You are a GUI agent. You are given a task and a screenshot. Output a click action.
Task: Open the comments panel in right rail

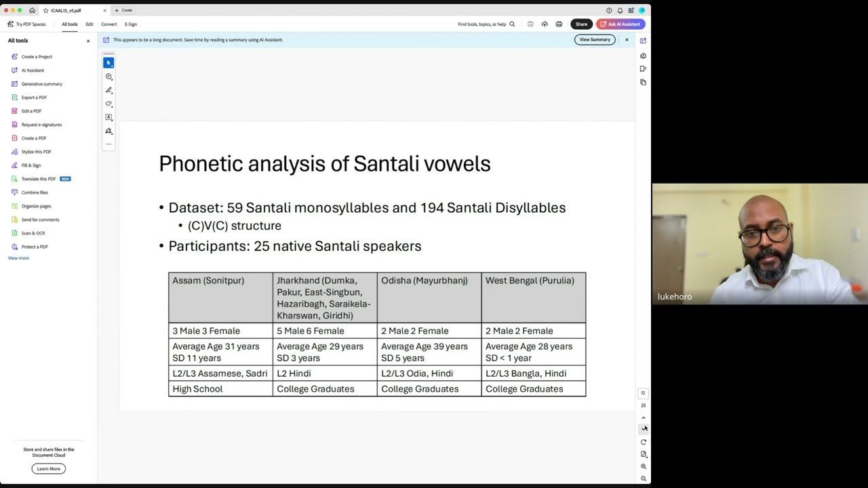[643, 56]
